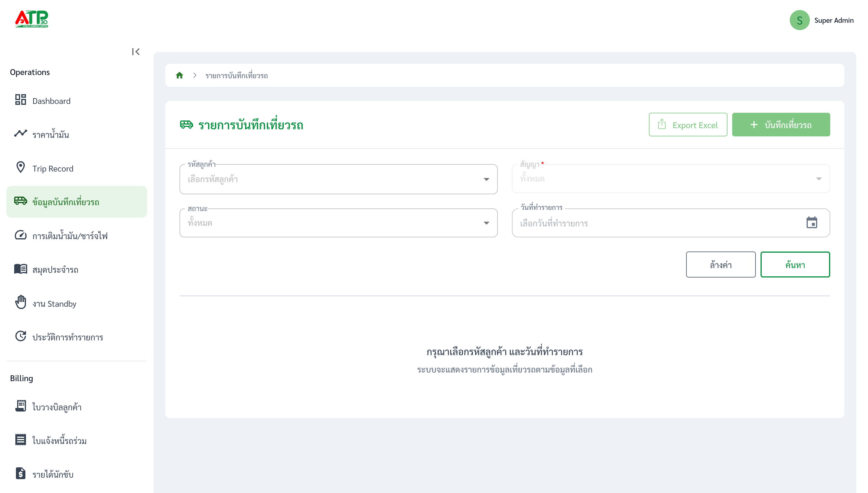
Task: Click the home icon in breadcrumb
Action: click(x=180, y=75)
